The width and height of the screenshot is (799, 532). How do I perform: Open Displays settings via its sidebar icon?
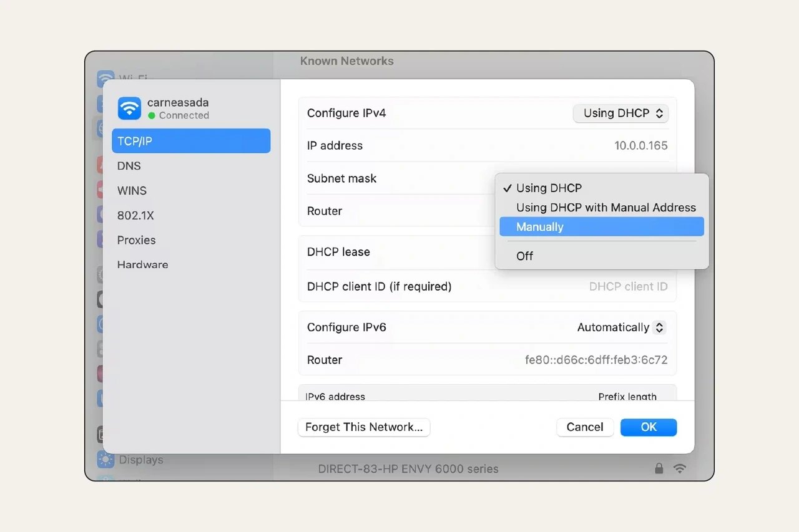(x=105, y=460)
